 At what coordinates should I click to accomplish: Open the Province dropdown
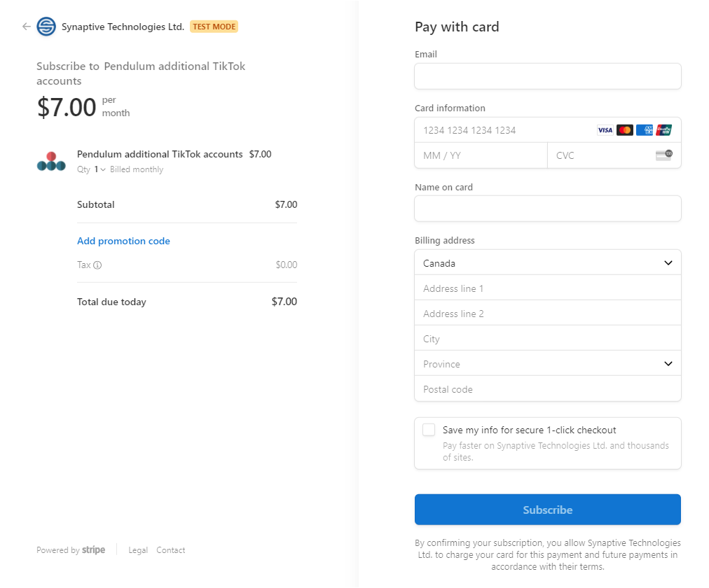(548, 363)
